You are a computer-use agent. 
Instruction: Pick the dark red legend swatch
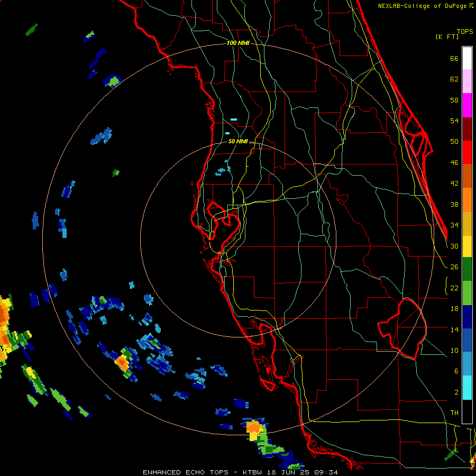tap(467, 129)
